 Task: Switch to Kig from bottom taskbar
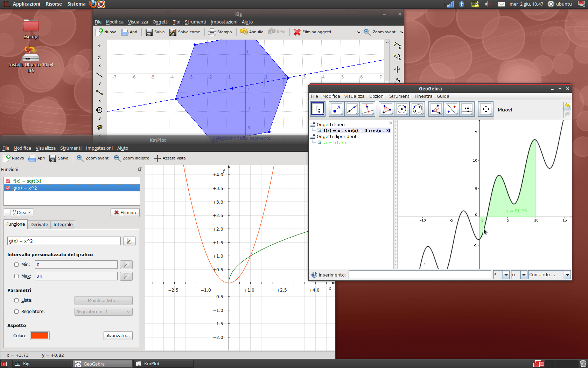coord(42,364)
